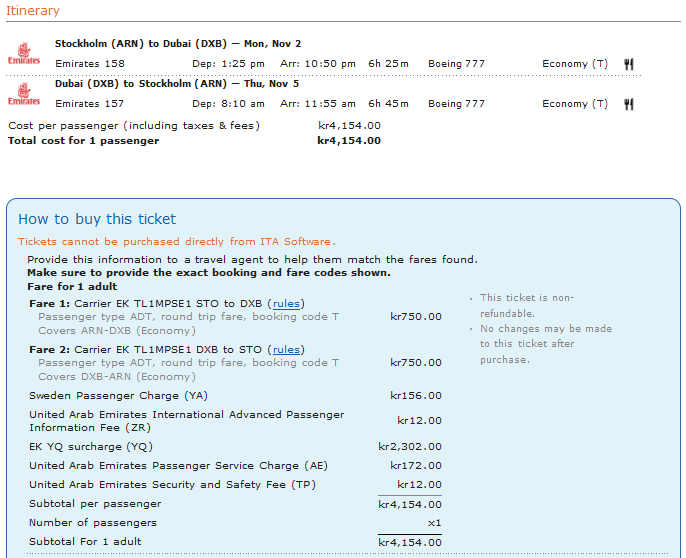Click the Subtotal For 1 adult label

tap(85, 542)
